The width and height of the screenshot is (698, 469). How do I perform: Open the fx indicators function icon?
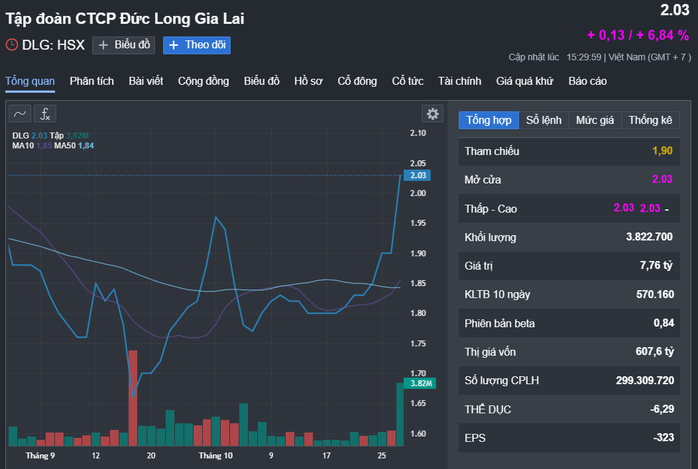45,114
